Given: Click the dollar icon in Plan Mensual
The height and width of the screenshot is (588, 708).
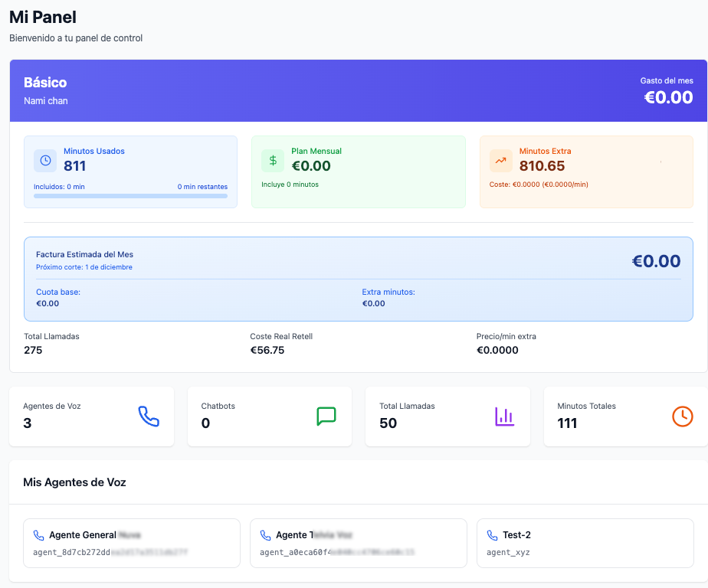Looking at the screenshot, I should [x=273, y=161].
